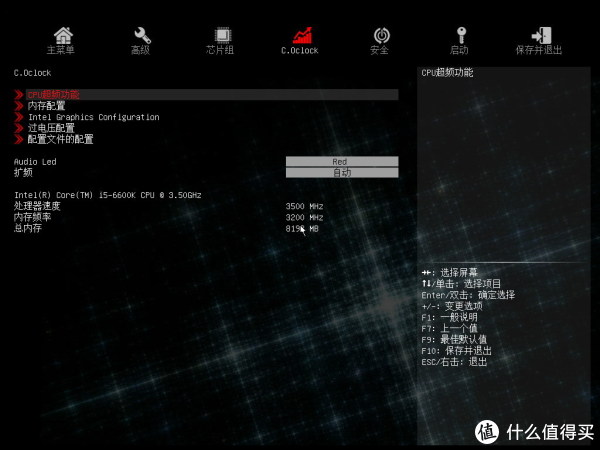Switch to the 芯片组 tab label
Viewport: 600px width, 450px height.
click(x=220, y=50)
